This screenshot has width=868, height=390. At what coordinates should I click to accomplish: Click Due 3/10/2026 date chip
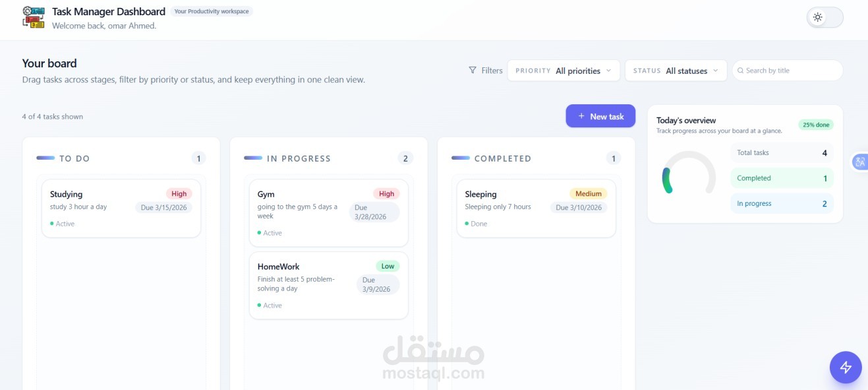579,207
